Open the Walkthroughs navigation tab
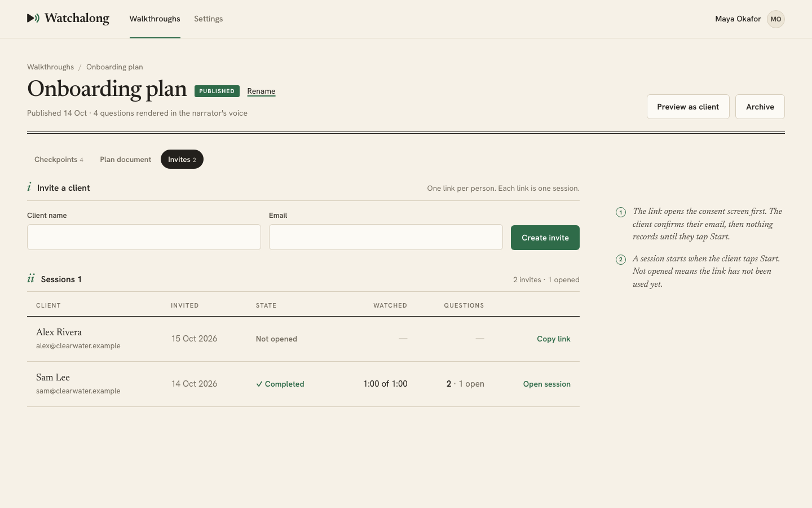Screen dimensions: 812x508 click(155, 19)
